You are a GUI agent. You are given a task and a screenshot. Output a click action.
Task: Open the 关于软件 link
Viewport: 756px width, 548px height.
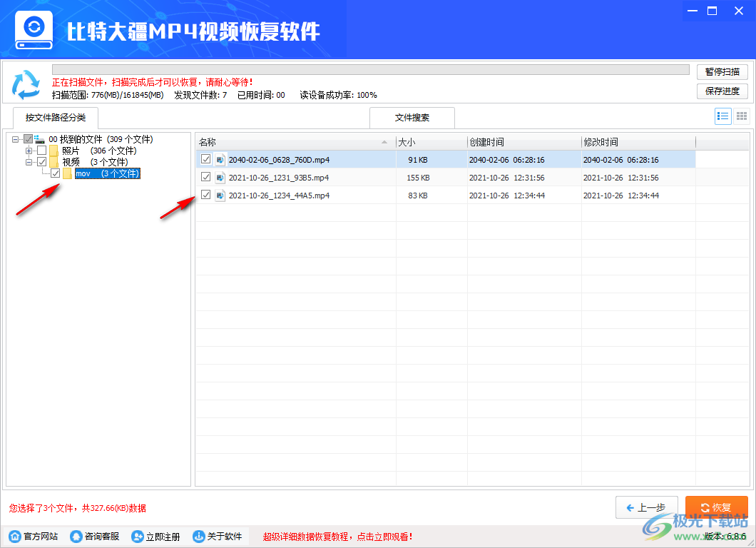pyautogui.click(x=225, y=537)
